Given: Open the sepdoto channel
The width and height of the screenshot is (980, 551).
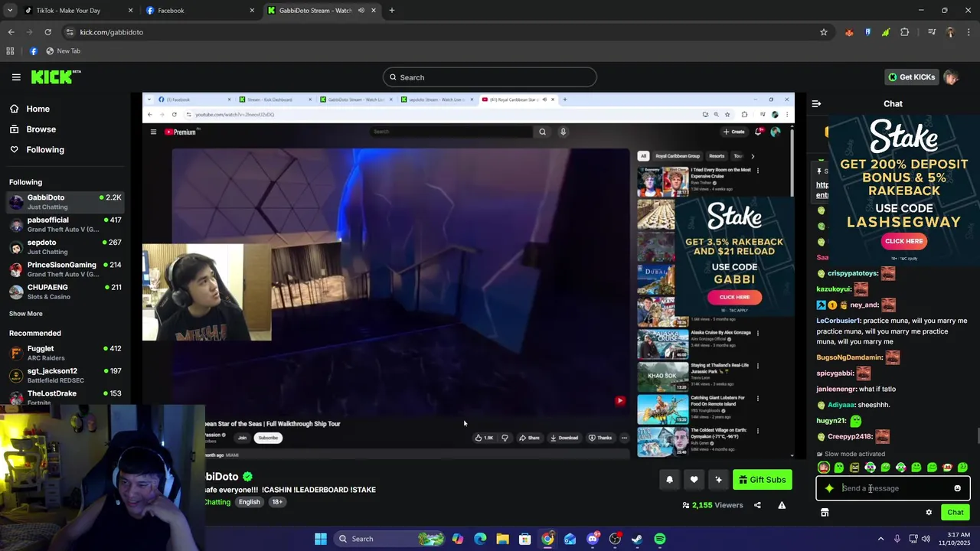Looking at the screenshot, I should click(x=65, y=246).
